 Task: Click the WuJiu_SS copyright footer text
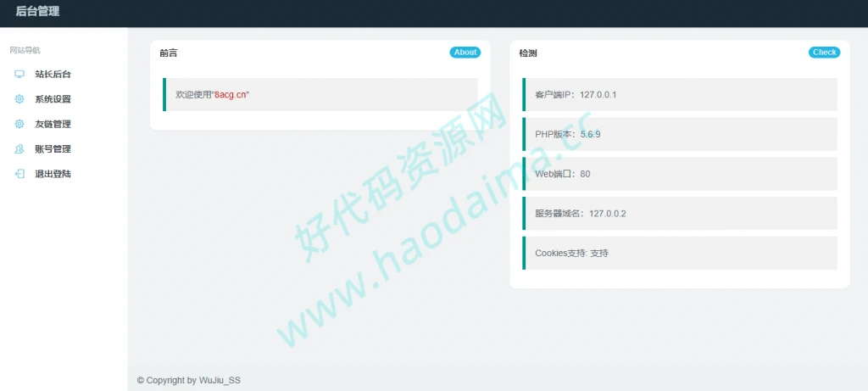(189, 381)
